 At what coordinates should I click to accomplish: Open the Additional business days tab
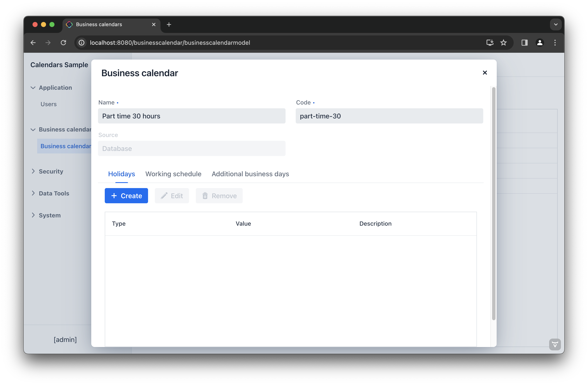[x=250, y=174]
